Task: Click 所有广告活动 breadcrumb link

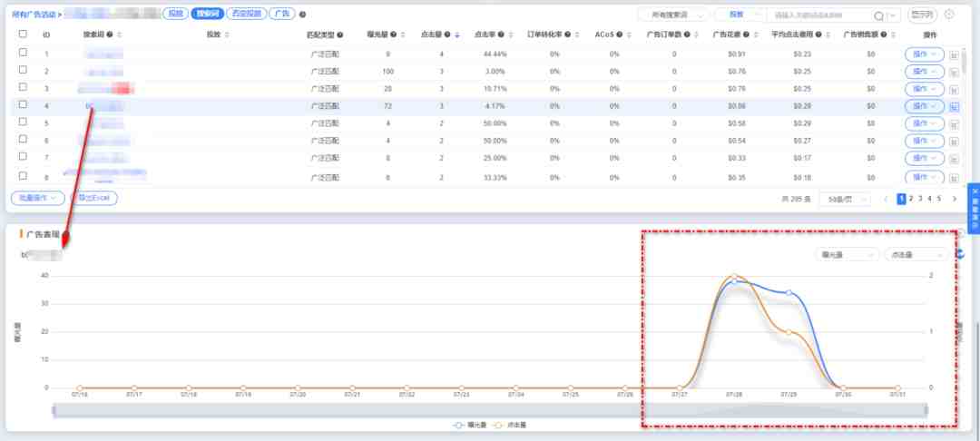Action: pos(34,14)
